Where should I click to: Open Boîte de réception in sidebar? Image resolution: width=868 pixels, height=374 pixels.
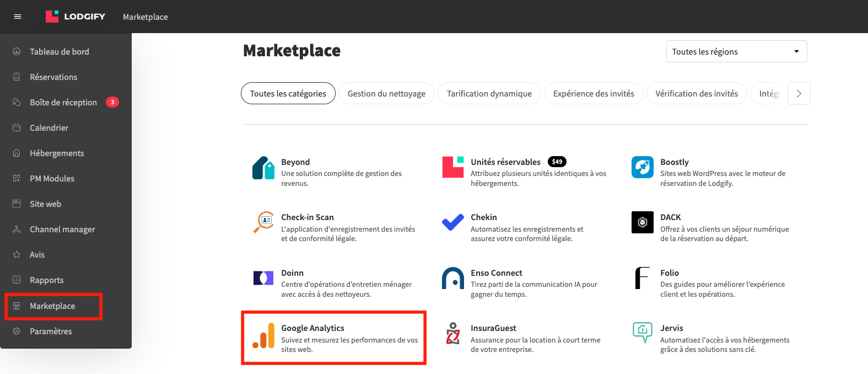click(63, 102)
